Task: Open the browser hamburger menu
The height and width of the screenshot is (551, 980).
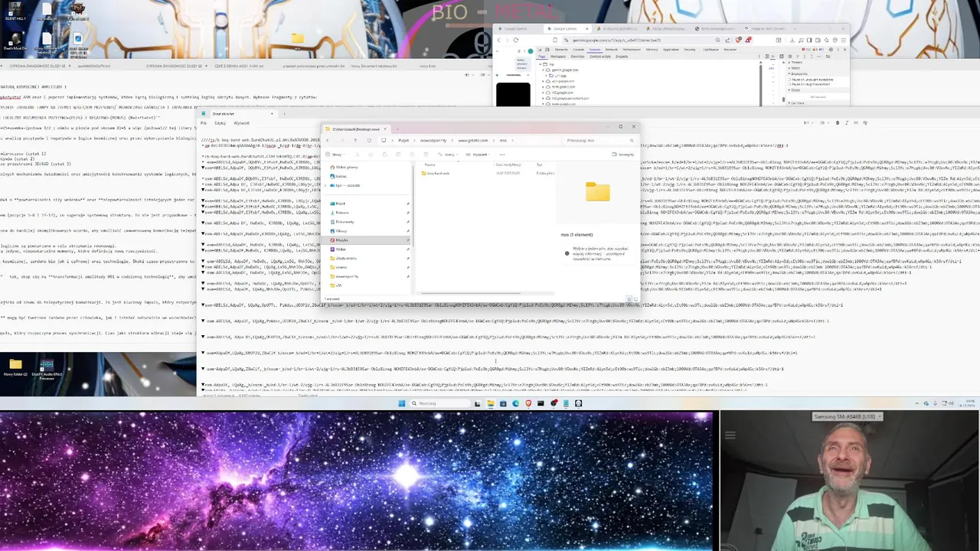Action: (x=844, y=40)
